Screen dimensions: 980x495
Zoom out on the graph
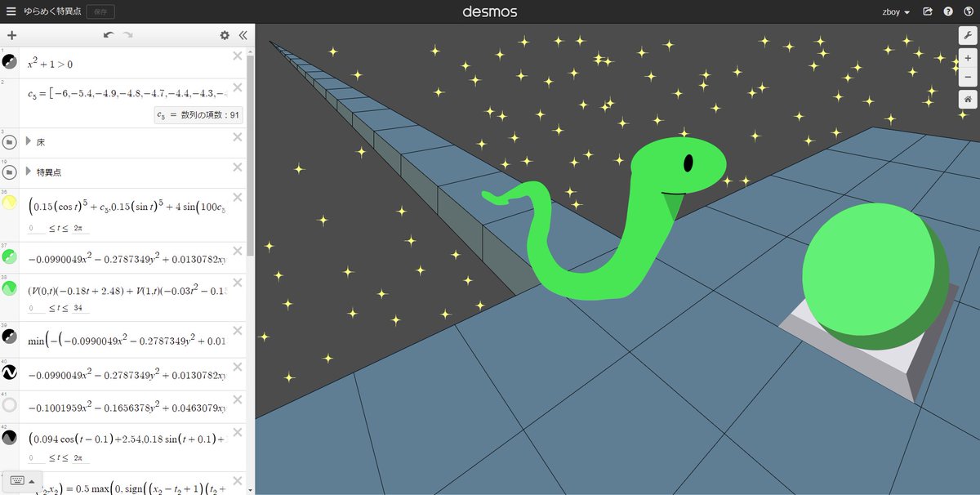coord(968,78)
